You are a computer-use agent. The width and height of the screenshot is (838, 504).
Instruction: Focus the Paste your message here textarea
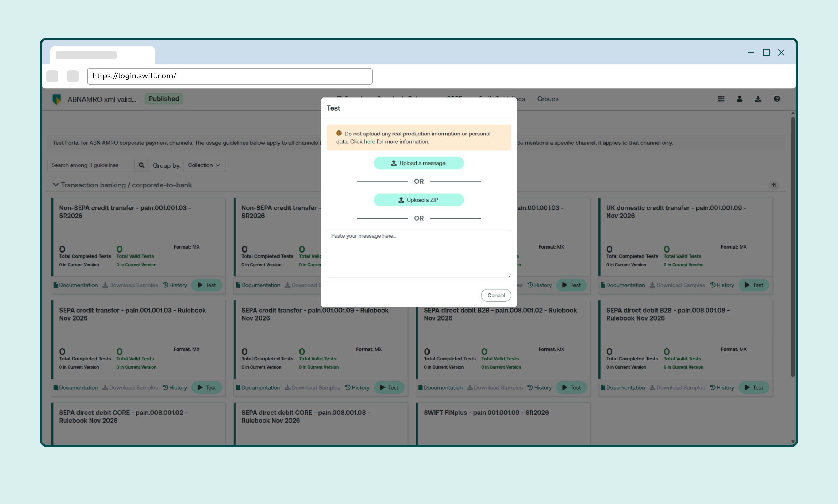coord(419,254)
